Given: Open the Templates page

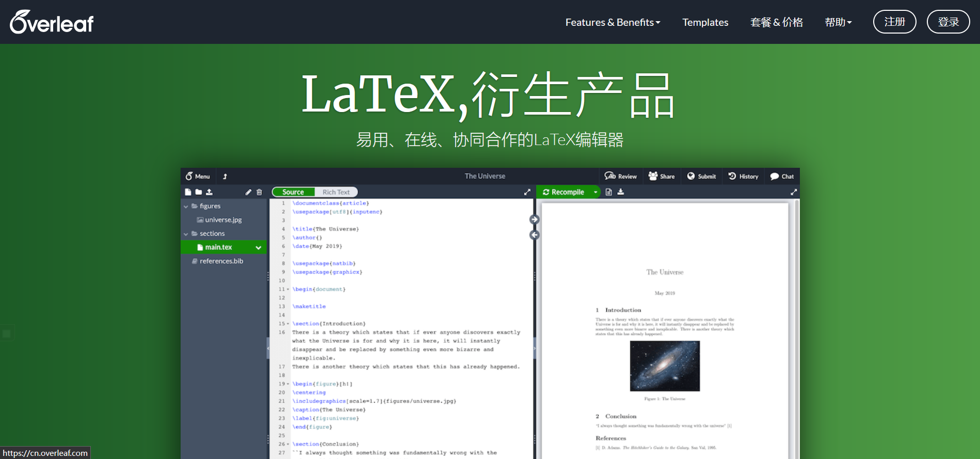Looking at the screenshot, I should pos(705,22).
